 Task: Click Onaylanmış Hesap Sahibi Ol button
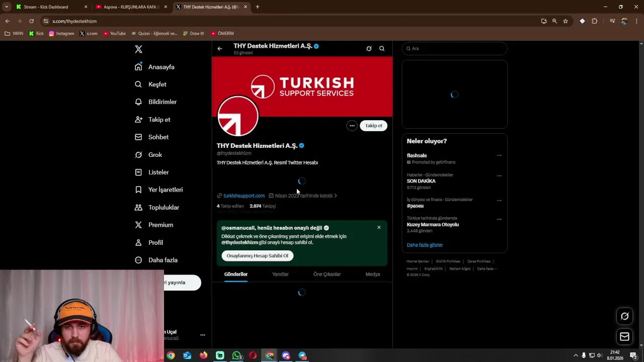258,256
